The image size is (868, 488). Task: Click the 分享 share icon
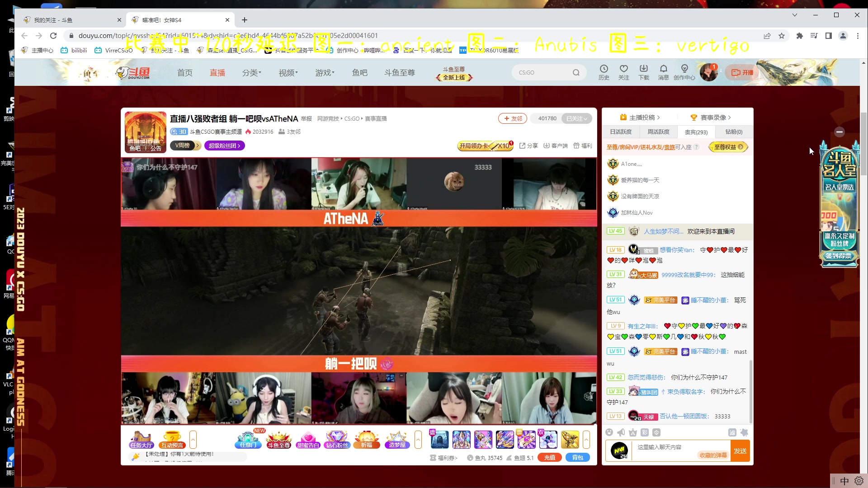(x=528, y=145)
